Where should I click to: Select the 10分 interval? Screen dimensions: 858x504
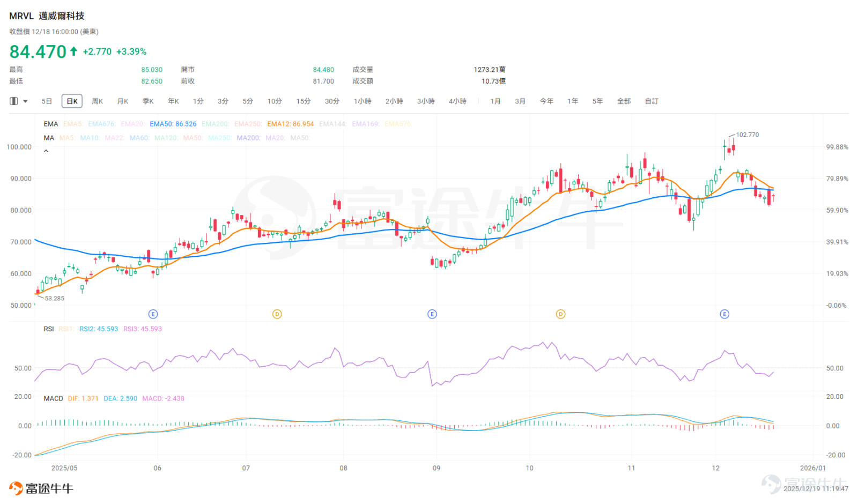pos(275,101)
